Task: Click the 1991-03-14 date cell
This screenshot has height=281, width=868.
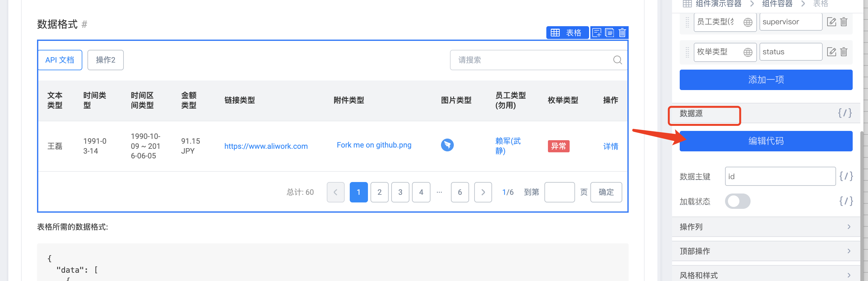Action: [95, 146]
